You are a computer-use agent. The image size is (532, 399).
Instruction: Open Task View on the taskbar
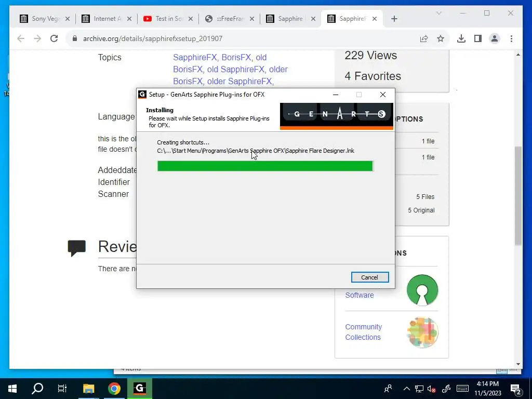[62, 389]
